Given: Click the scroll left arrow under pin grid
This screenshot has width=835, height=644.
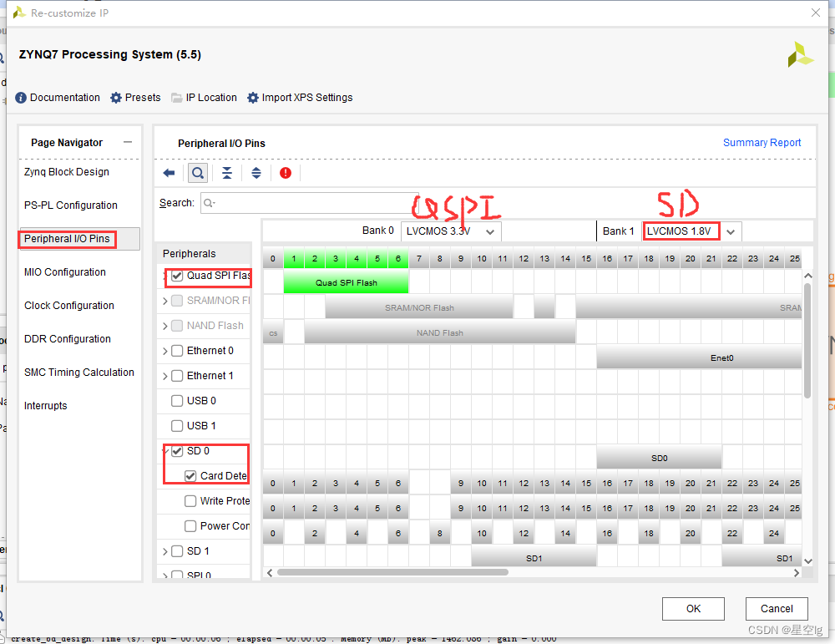Looking at the screenshot, I should [x=270, y=573].
